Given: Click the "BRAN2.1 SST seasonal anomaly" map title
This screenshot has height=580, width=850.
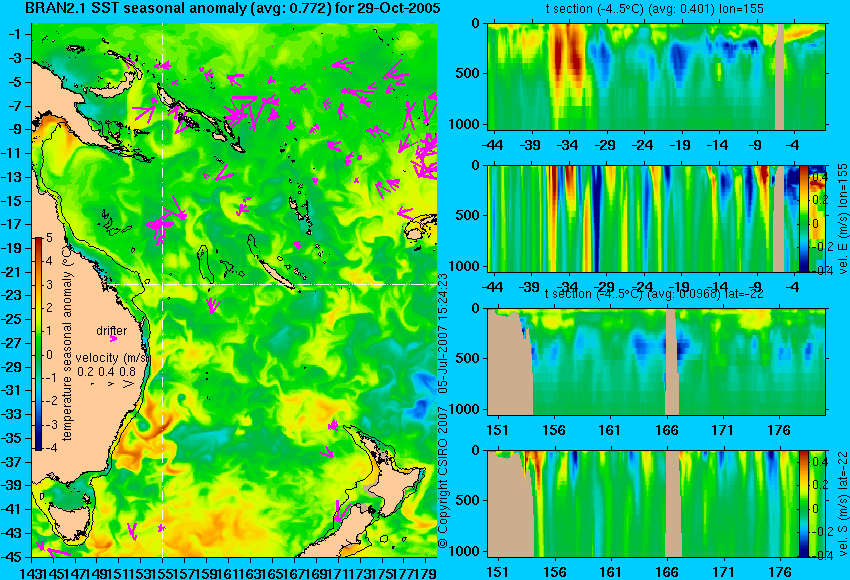Looking at the screenshot, I should 233,8.
